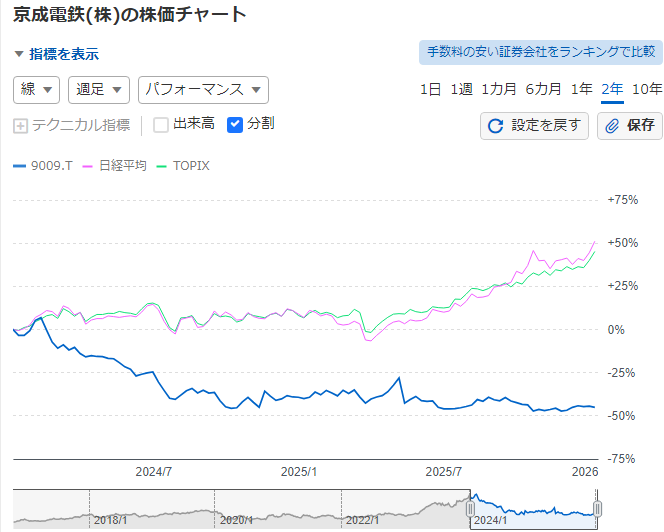Click the 保存 save button
Viewport: 664px width, 532px height.
pos(630,126)
